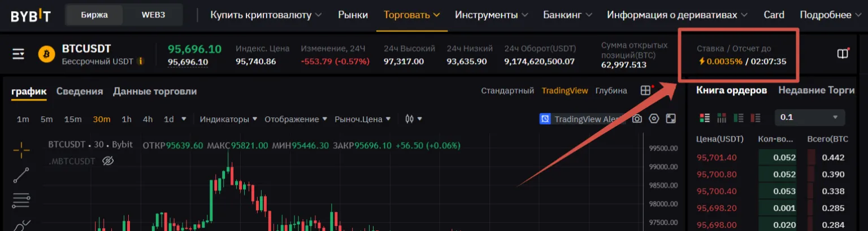
Task: Toggle visibility of .MBTCUSDT symbol
Action: tap(108, 162)
